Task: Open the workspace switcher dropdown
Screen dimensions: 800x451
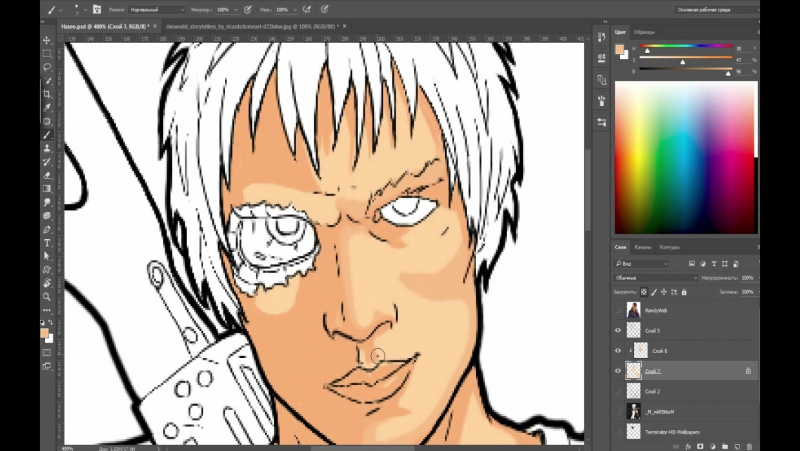Action: pyautogui.click(x=716, y=9)
